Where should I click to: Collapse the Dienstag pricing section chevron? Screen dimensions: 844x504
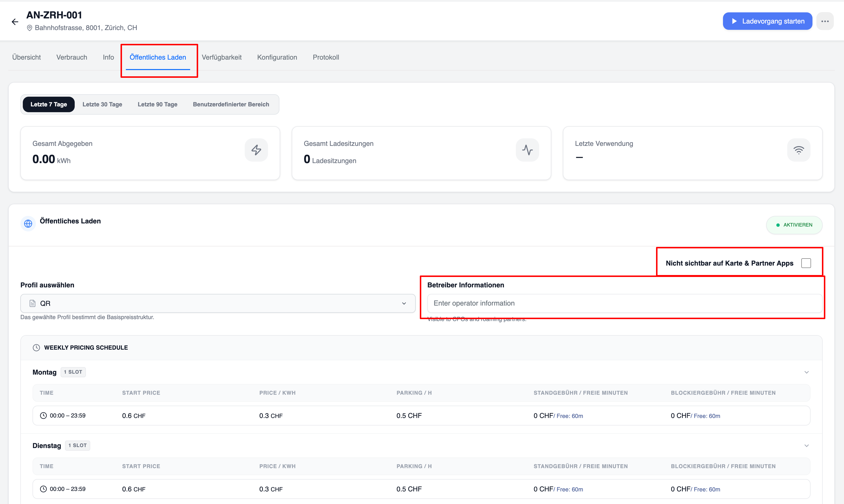(806, 446)
